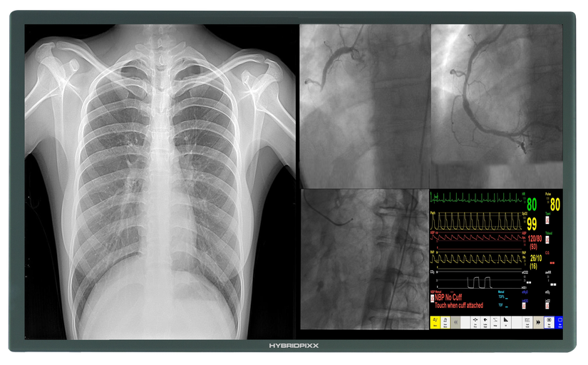Select the bottom-left angiogram view
588x365 pixels.
(364, 258)
